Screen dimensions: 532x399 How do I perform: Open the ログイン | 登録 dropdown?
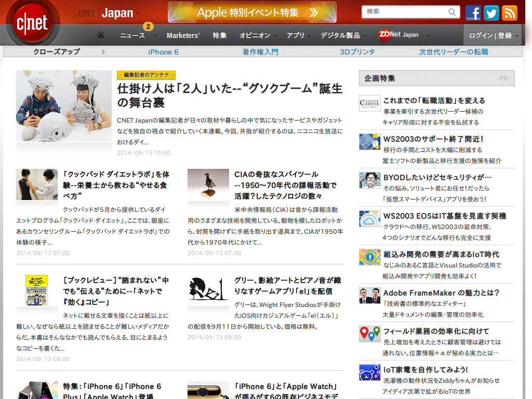tap(493, 35)
